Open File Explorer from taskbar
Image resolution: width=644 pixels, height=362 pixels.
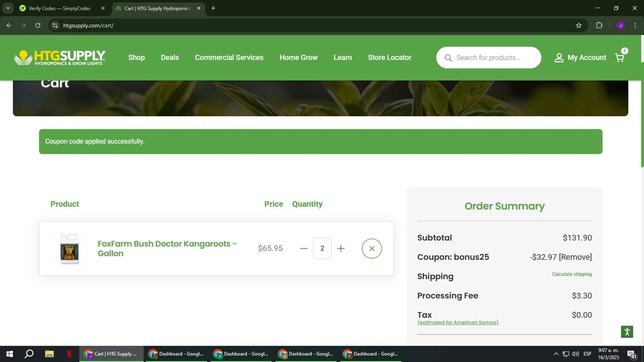pos(49,354)
